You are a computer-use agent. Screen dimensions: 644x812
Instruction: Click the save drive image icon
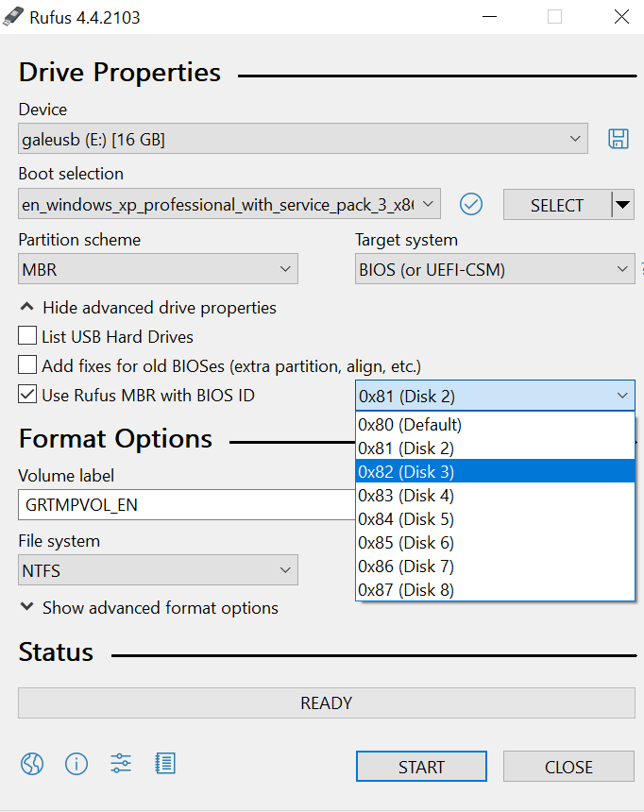click(619, 139)
